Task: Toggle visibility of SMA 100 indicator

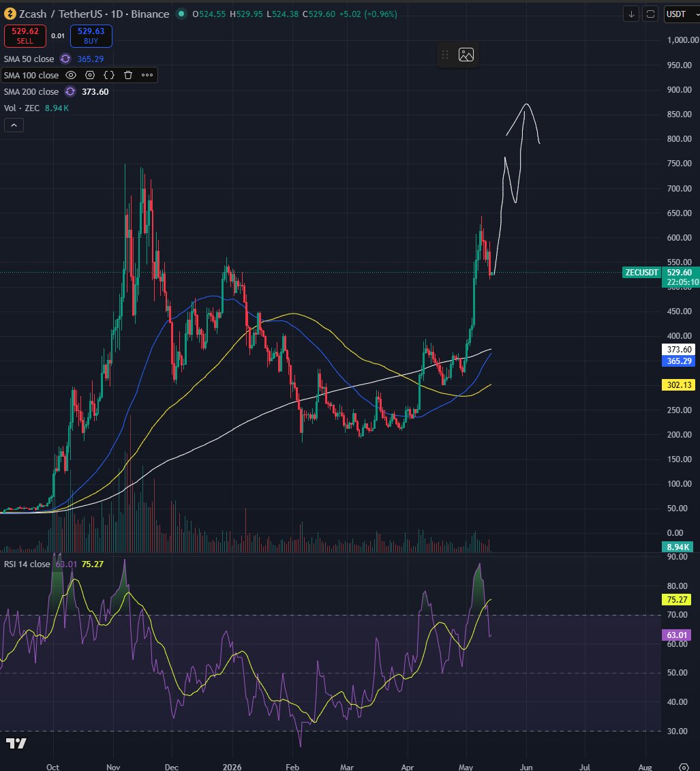Action: 71,75
